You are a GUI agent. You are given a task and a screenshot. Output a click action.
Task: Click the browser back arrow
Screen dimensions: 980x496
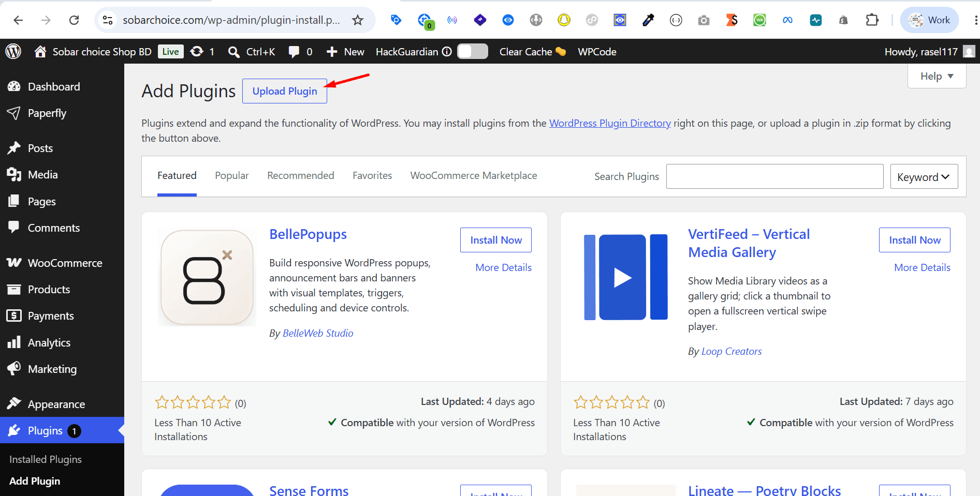click(x=18, y=20)
